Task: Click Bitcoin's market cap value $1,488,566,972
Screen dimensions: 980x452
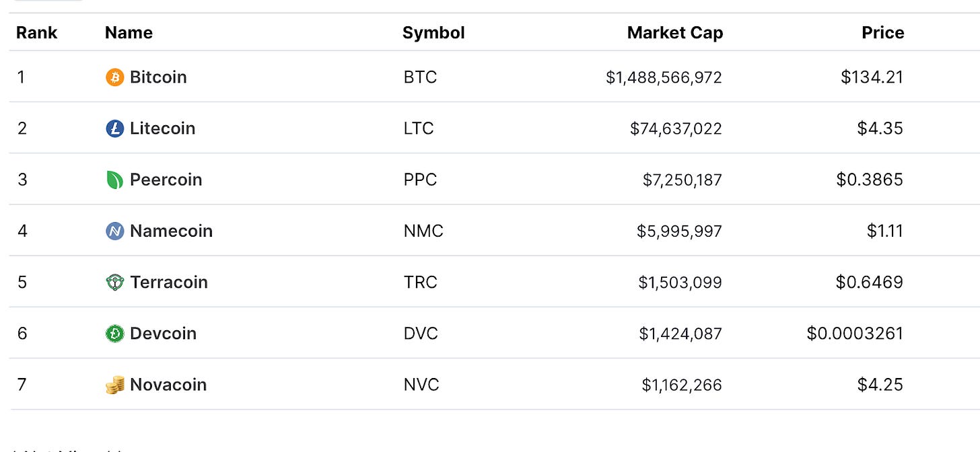Action: tap(664, 77)
